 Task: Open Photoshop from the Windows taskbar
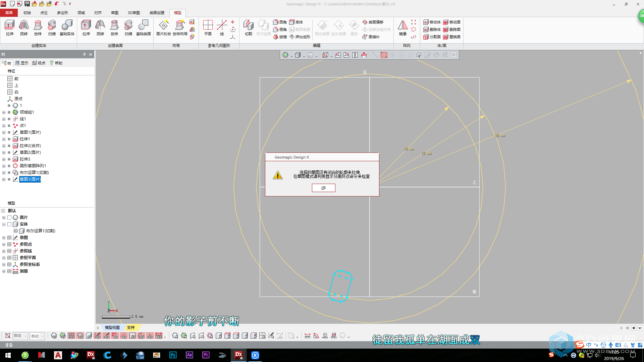[173, 355]
